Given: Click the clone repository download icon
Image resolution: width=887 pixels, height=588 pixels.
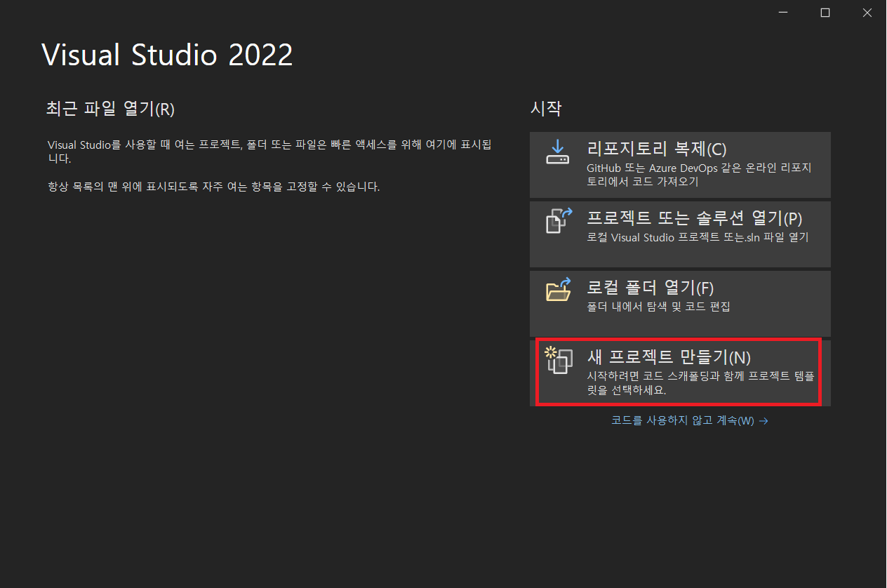Looking at the screenshot, I should 557,152.
